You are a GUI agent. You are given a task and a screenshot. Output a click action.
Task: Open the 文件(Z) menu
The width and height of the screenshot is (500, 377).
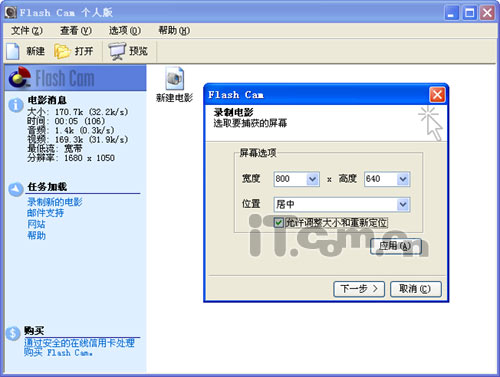point(27,31)
